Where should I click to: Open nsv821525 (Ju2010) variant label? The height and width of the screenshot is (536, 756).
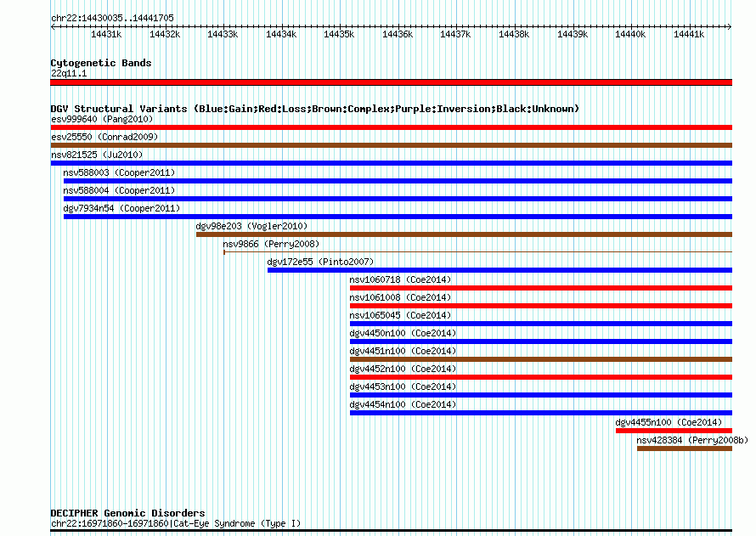pos(97,155)
